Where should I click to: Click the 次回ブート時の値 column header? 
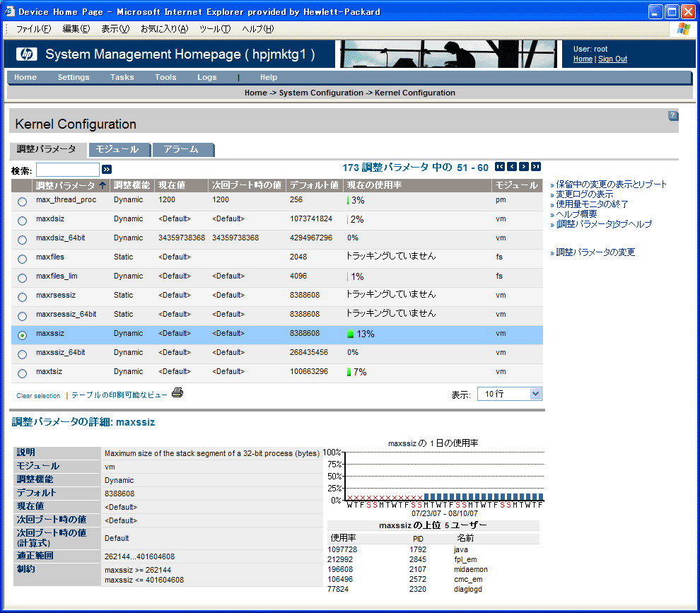[x=247, y=185]
